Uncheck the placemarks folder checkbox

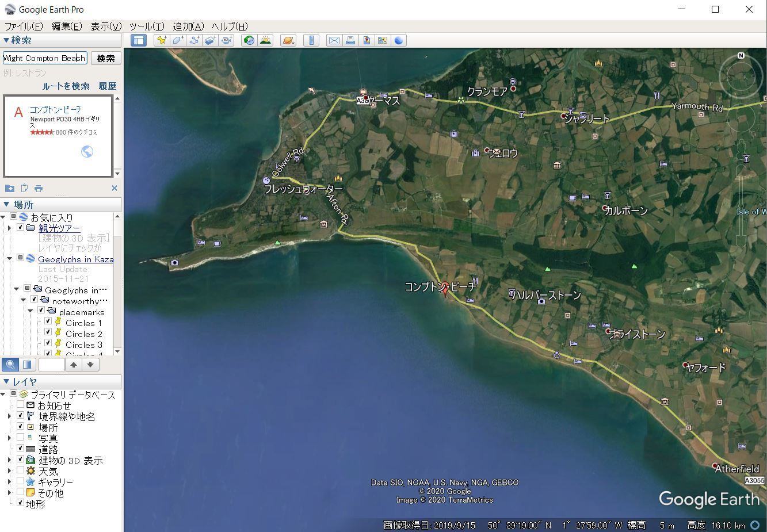pyautogui.click(x=41, y=311)
